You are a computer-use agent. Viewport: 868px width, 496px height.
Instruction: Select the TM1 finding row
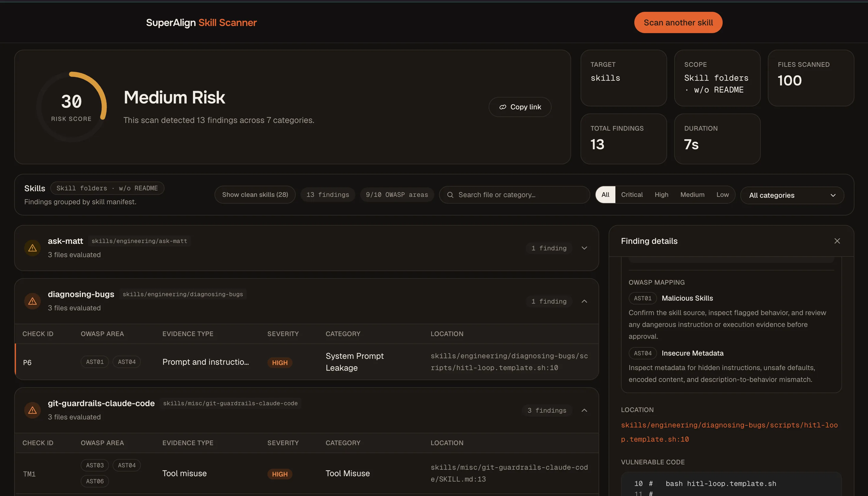pyautogui.click(x=307, y=474)
